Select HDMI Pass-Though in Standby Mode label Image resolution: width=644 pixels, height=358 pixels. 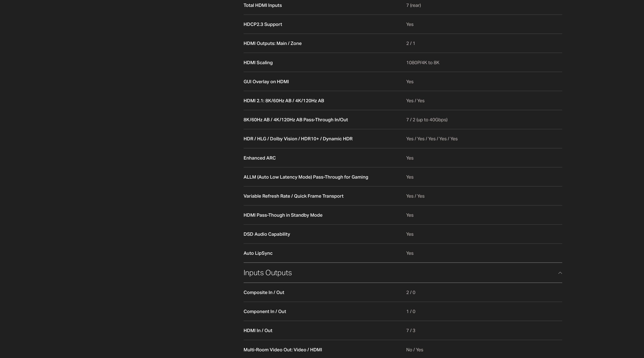tap(283, 215)
